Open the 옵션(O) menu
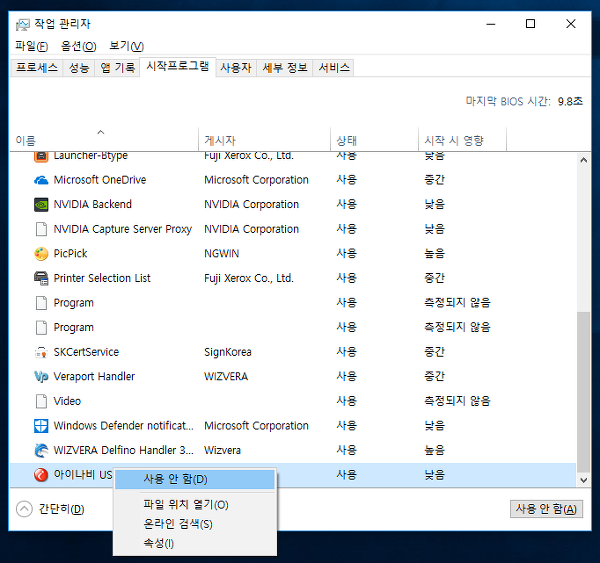This screenshot has height=563, width=600. tap(78, 46)
